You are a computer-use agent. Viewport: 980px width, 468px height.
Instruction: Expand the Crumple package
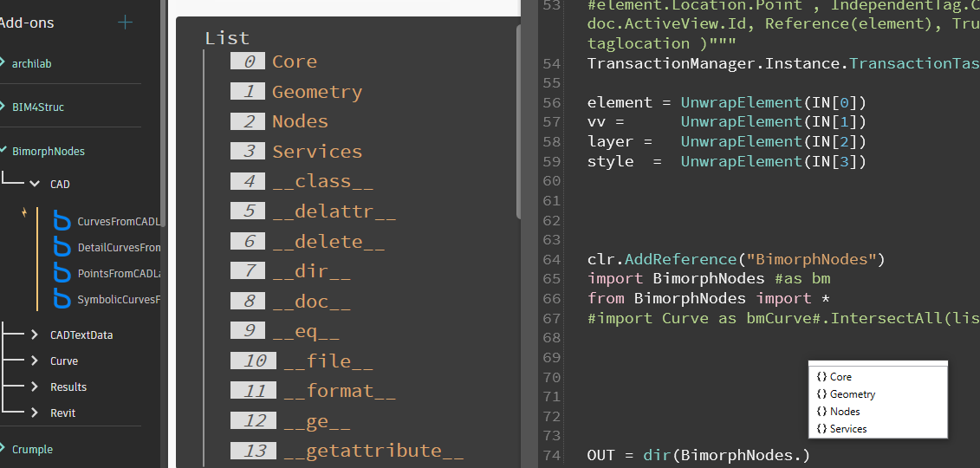point(3,449)
